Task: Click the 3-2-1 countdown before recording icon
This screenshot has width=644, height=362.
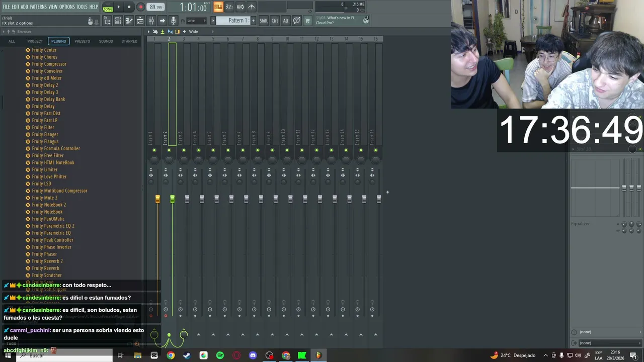Action: [x=229, y=7]
